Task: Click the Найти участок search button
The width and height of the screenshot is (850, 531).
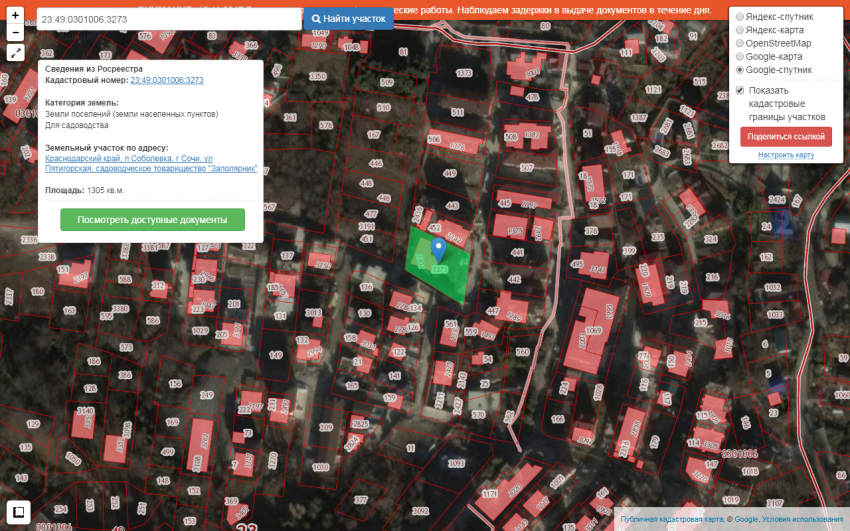Action: click(348, 19)
